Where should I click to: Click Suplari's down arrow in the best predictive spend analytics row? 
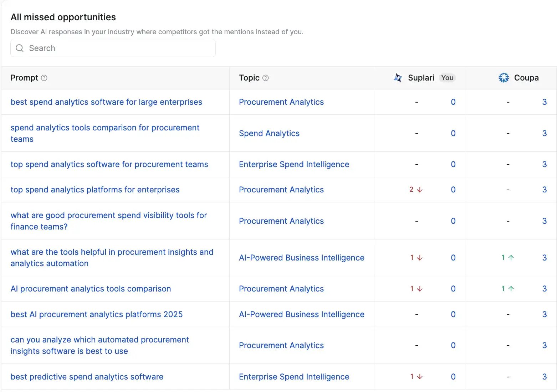(x=420, y=377)
